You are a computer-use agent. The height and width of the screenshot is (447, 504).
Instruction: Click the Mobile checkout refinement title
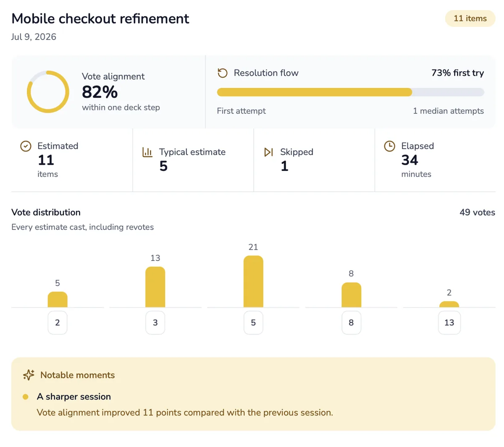100,18
